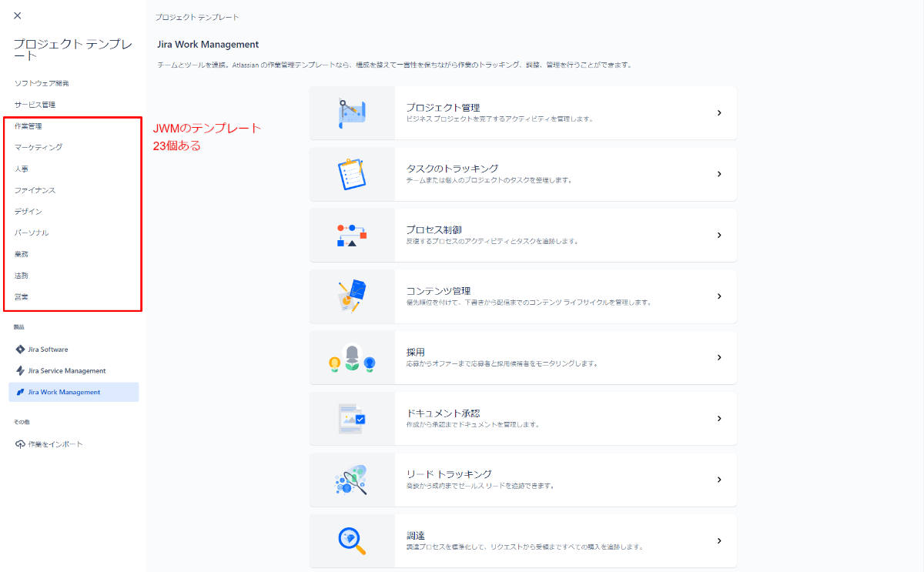Click the ドキュメント承認 document checkmark illustration
Viewport: 924px width, 572px height.
tap(352, 418)
